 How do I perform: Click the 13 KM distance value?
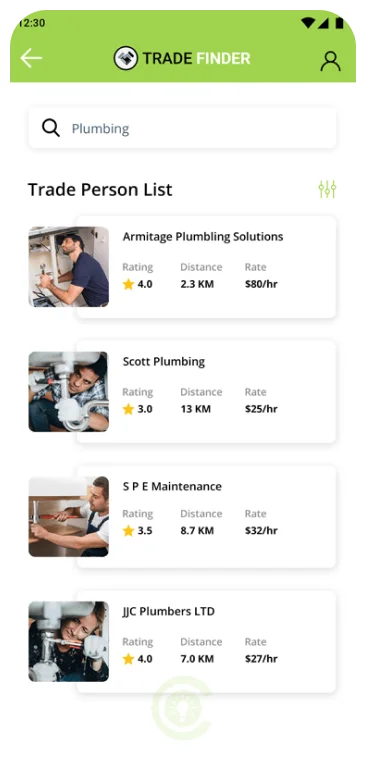point(195,409)
